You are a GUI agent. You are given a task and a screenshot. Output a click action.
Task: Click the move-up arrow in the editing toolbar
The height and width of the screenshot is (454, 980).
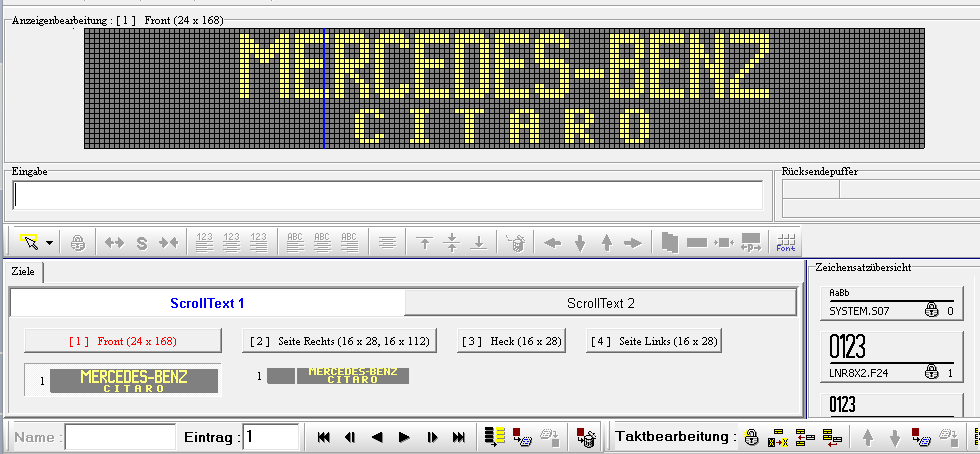tap(606, 243)
